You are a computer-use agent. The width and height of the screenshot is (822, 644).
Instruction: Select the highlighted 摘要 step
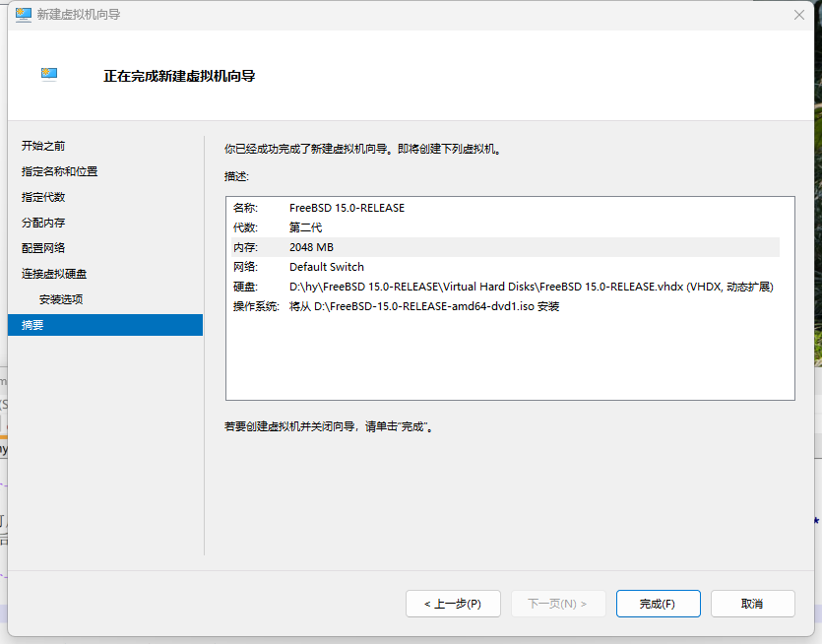tap(105, 325)
